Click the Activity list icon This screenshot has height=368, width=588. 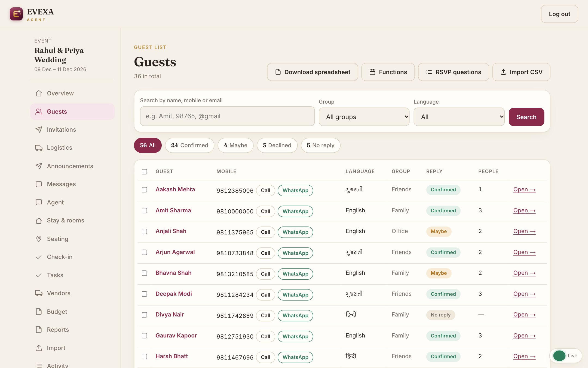pyautogui.click(x=39, y=365)
